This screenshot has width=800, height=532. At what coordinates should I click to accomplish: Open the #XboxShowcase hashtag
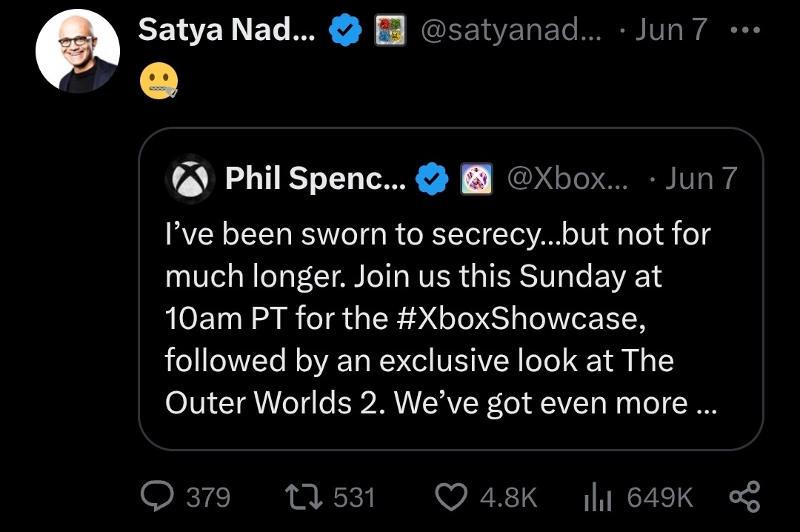click(x=514, y=319)
